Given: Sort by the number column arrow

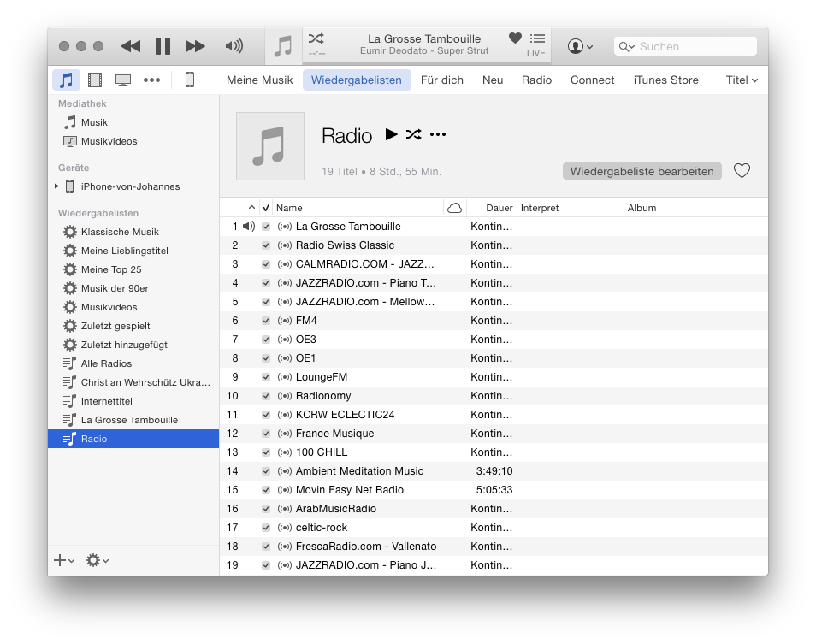Looking at the screenshot, I should [251, 208].
